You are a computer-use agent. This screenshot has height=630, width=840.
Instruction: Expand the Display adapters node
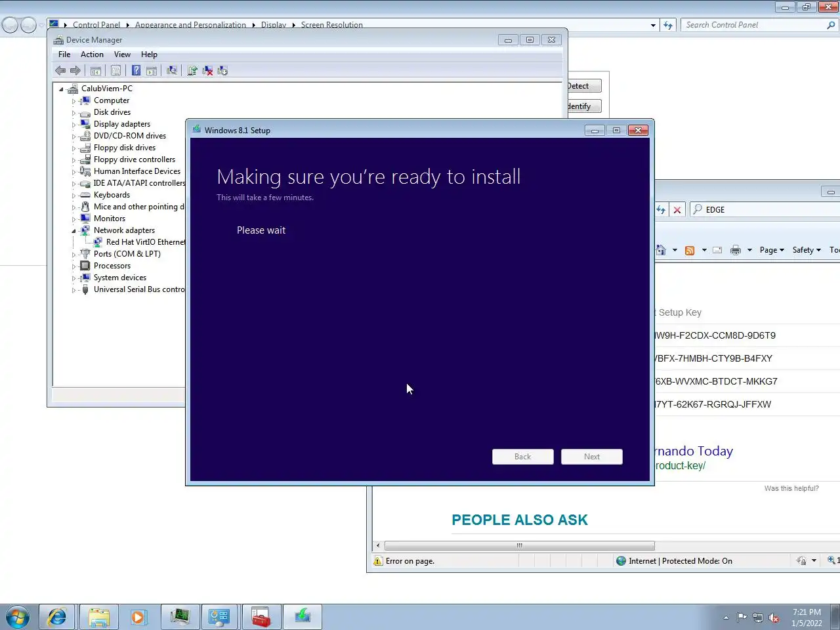73,125
